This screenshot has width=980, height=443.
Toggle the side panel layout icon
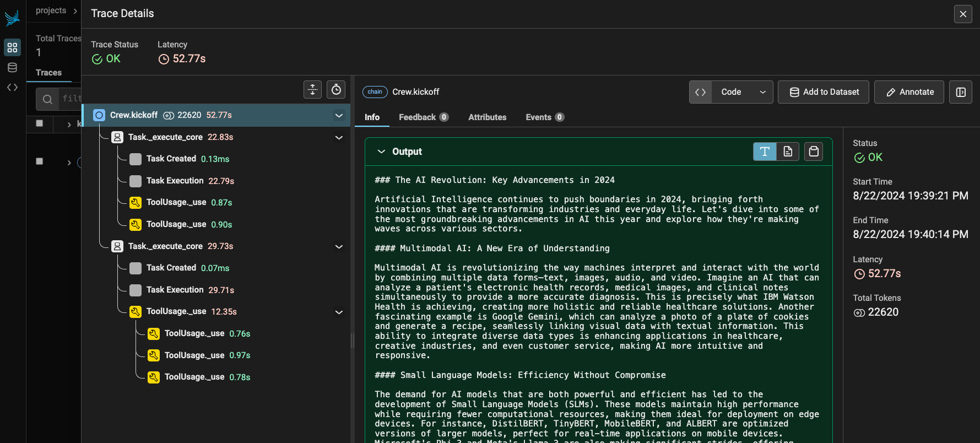coord(961,92)
